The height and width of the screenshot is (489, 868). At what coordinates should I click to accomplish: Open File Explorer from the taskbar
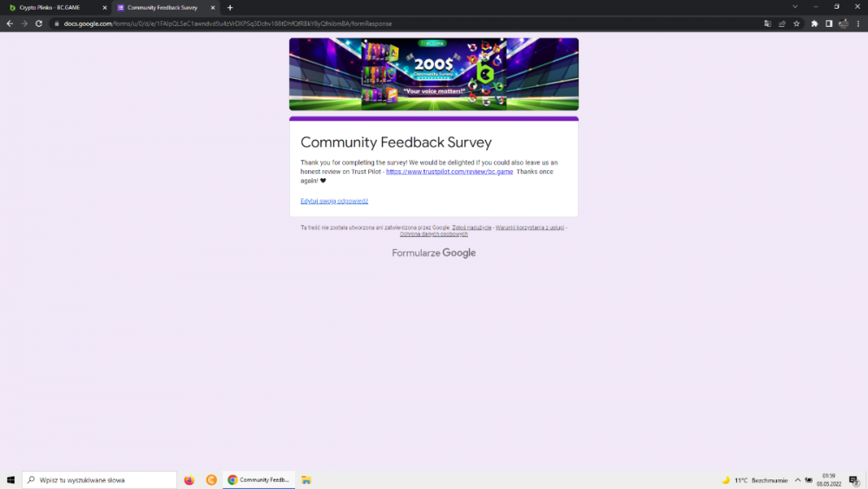click(306, 479)
